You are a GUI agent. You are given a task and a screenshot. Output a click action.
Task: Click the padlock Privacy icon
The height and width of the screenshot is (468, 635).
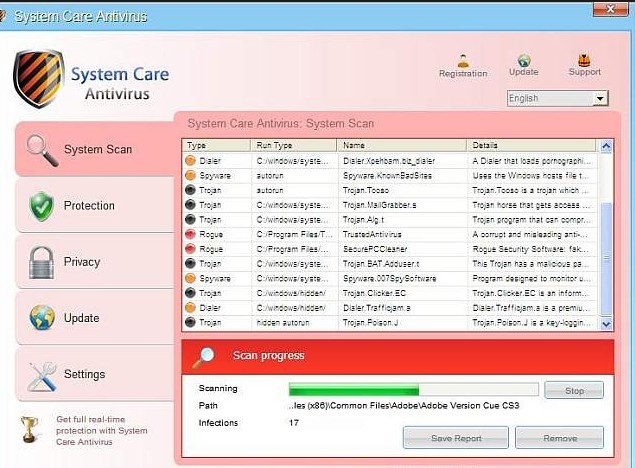pos(41,262)
